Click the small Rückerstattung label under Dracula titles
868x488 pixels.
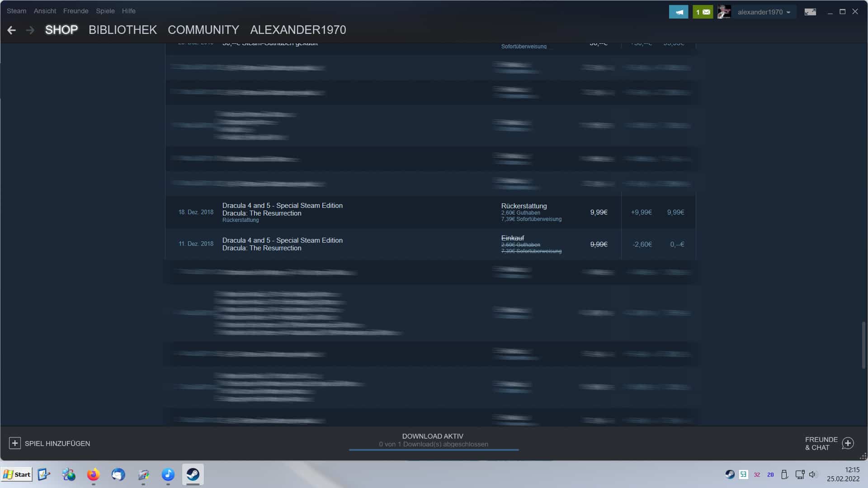(x=241, y=220)
